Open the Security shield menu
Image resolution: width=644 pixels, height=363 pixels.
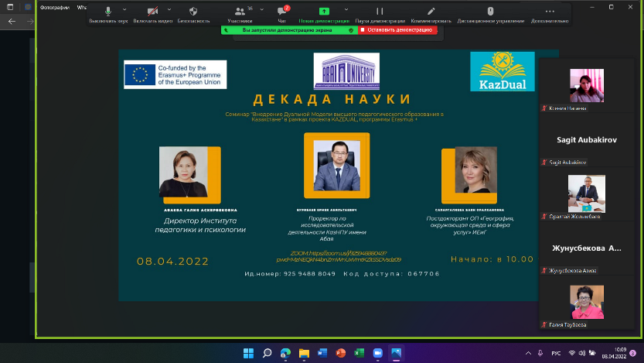tap(193, 12)
